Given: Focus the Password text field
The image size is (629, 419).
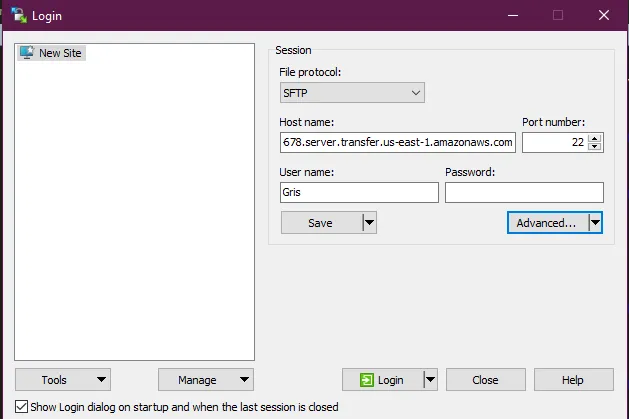Looking at the screenshot, I should tap(524, 193).
